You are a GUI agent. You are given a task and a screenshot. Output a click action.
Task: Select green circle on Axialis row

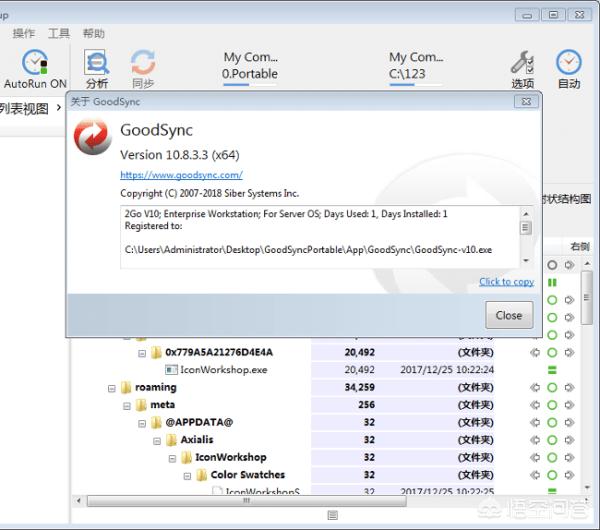coord(552,440)
